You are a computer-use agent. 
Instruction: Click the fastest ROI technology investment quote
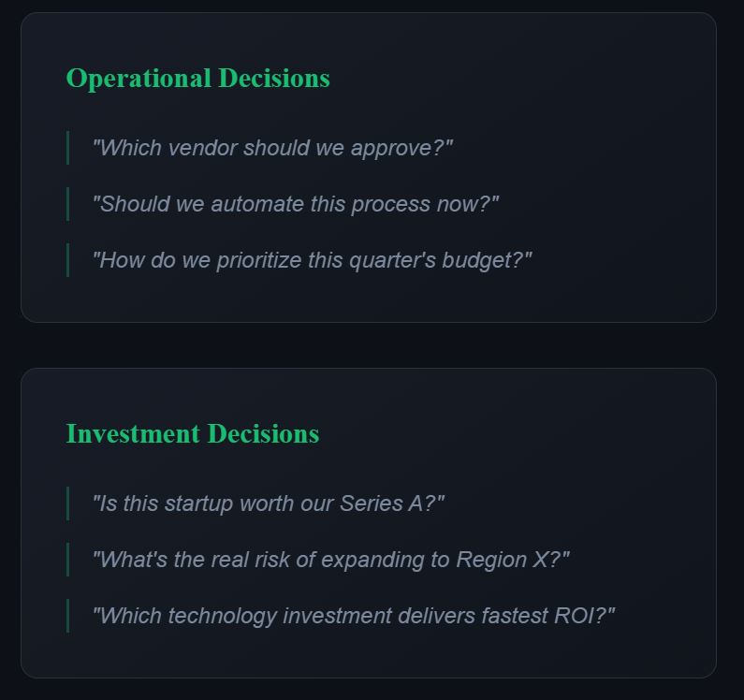353,616
